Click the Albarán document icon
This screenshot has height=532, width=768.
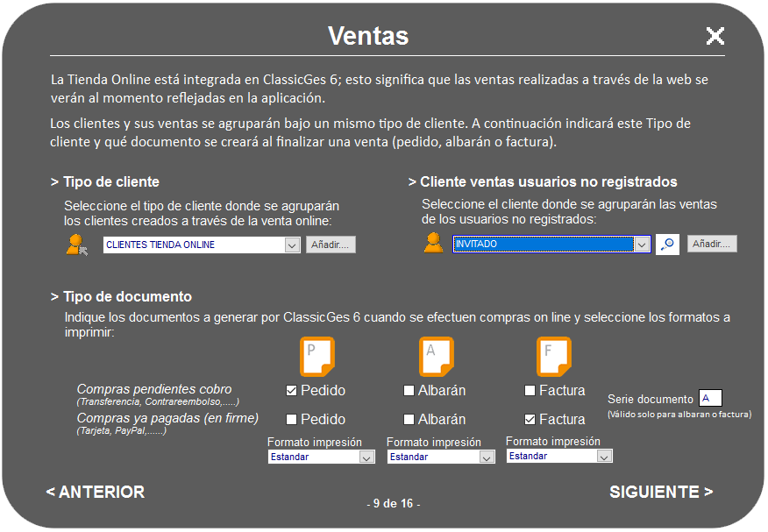436,357
